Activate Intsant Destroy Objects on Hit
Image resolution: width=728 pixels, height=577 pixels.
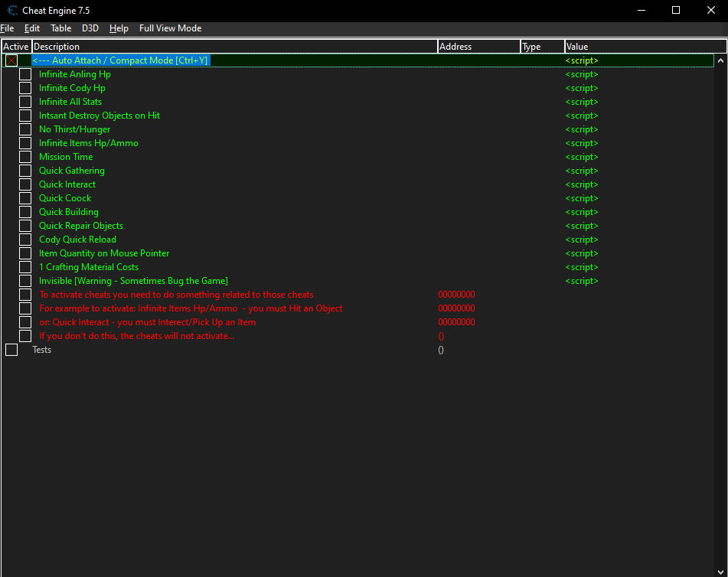(25, 116)
